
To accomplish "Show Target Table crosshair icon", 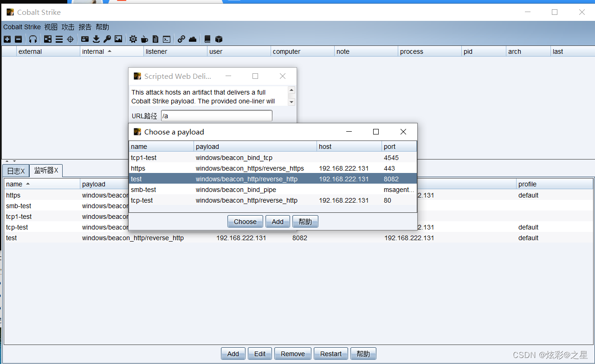I will coord(70,39).
